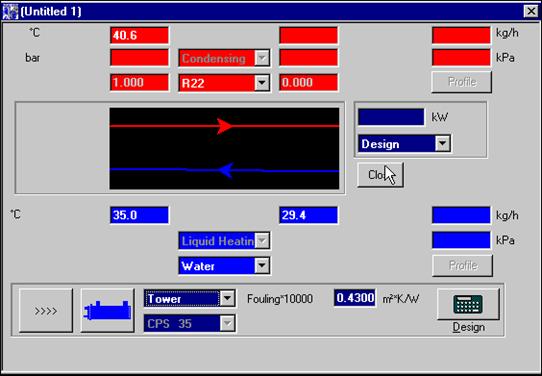Click the Design label under calculator
The width and height of the screenshot is (542, 376).
469,327
